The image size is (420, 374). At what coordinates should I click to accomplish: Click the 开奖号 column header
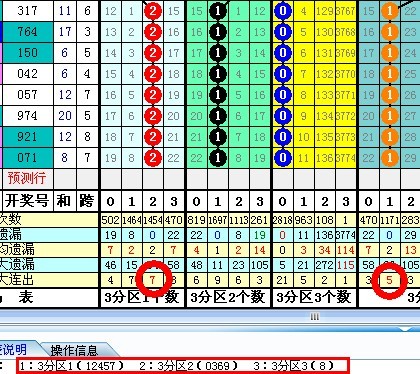27,201
